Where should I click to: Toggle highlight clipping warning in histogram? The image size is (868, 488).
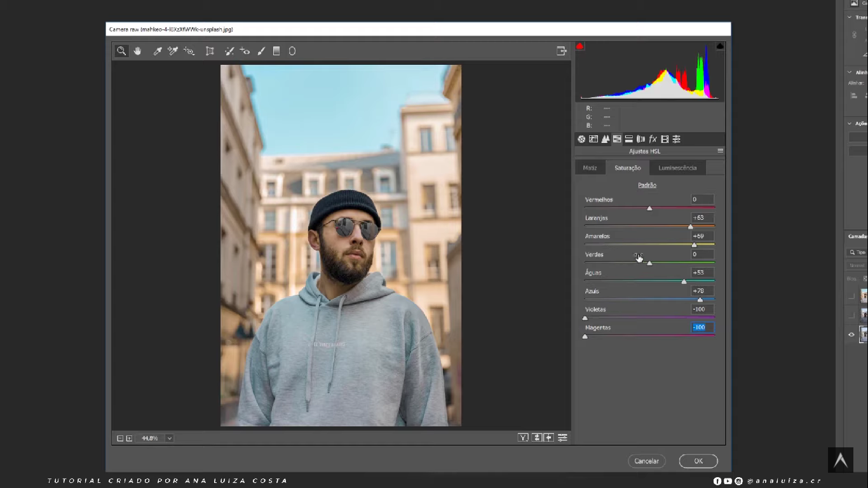720,46
